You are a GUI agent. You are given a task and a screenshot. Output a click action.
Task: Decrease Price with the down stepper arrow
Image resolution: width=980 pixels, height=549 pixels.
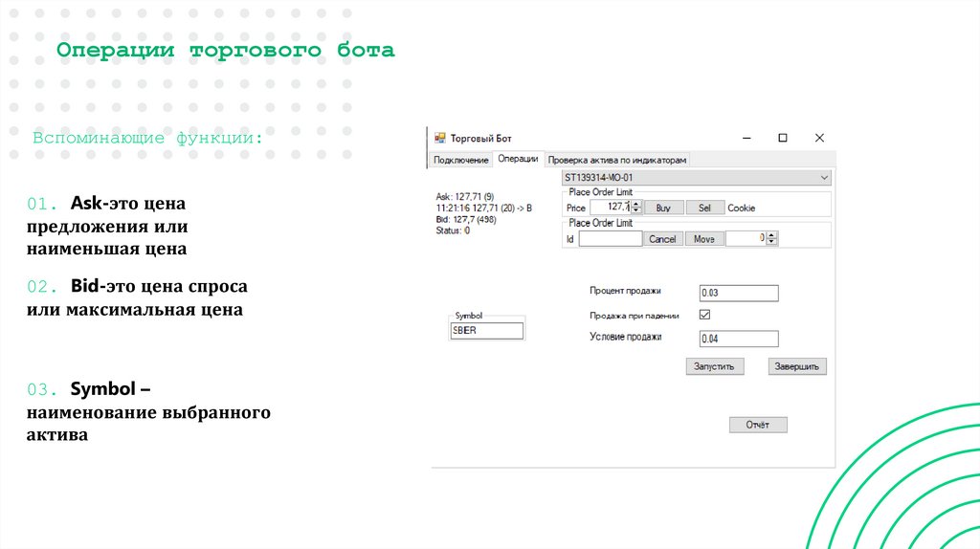tap(636, 210)
